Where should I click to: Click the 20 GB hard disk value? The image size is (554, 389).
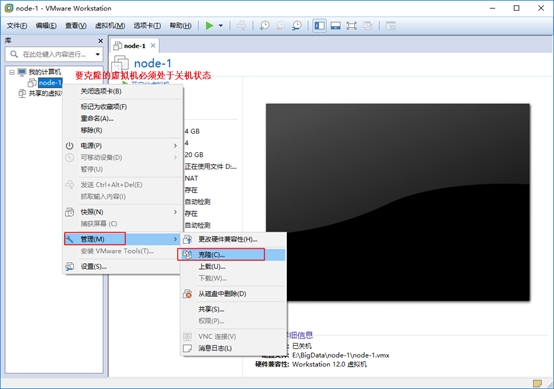[x=194, y=155]
